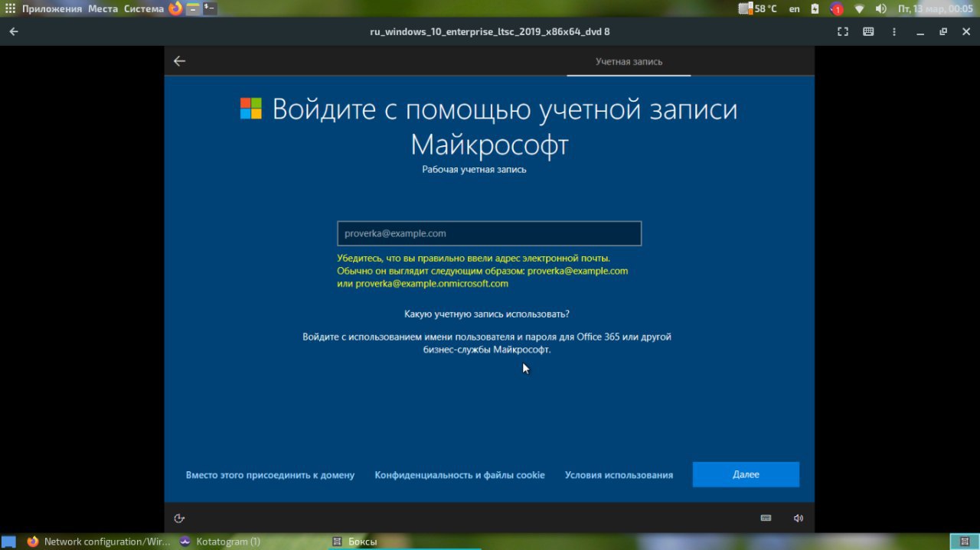Open the Места menu
980x550 pixels.
(103, 8)
